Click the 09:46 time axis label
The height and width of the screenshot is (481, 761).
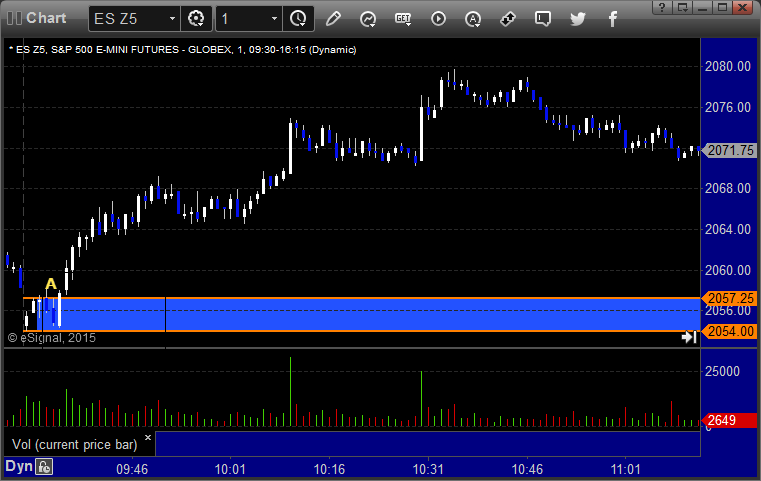pos(132,469)
